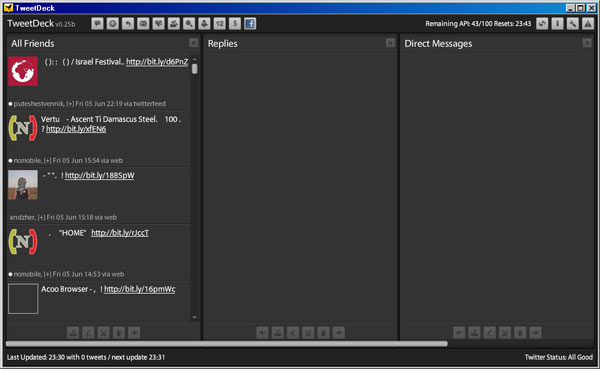The image size is (600, 369).
Task: Open settings via the wrench icon
Action: point(572,24)
